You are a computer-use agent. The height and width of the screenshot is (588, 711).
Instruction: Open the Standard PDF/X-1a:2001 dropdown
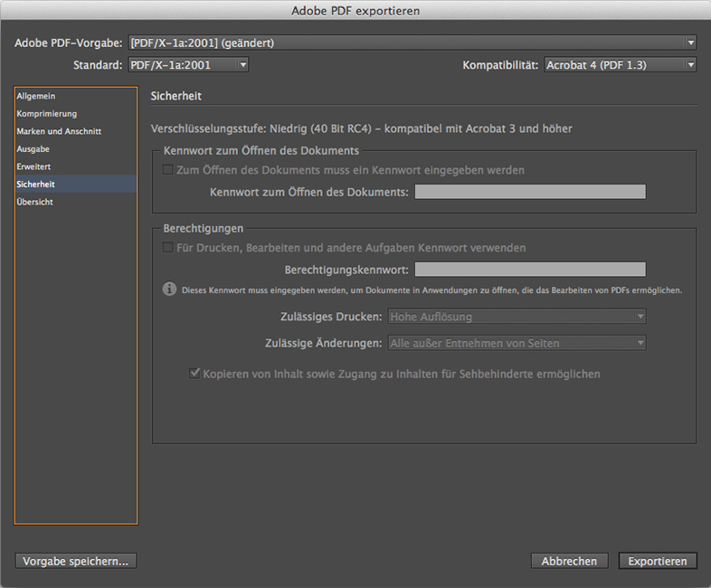click(188, 65)
